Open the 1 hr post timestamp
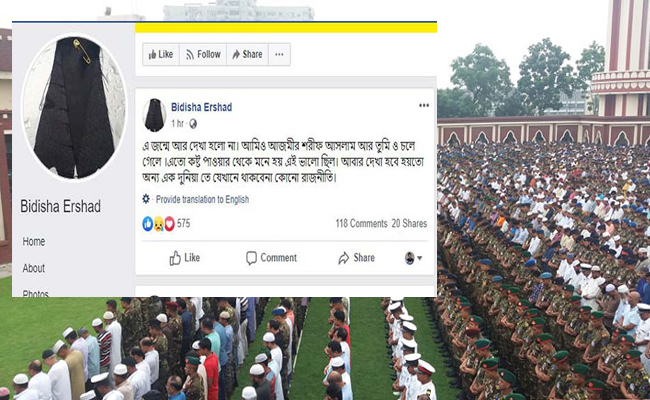The image size is (650, 400). (x=177, y=124)
